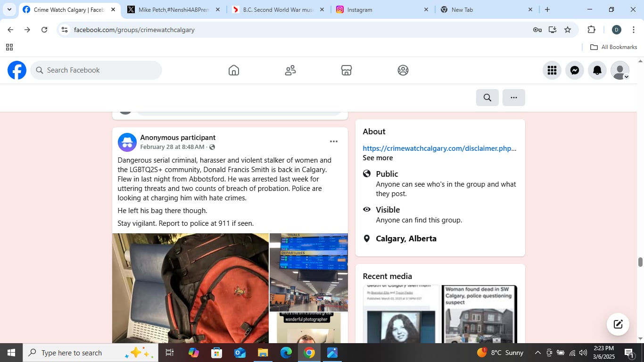
Task: Open the volume control in system tray
Action: 583,353
